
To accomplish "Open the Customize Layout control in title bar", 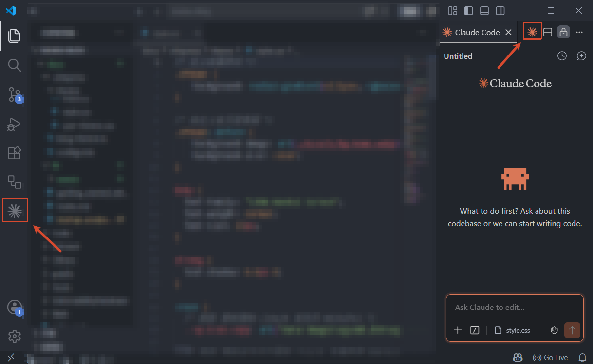I will (x=453, y=11).
